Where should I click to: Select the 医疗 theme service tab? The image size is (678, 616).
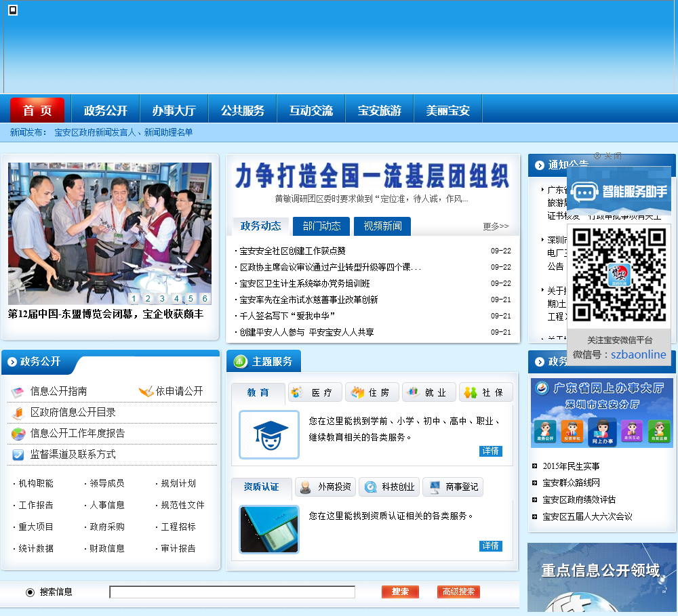coord(315,392)
